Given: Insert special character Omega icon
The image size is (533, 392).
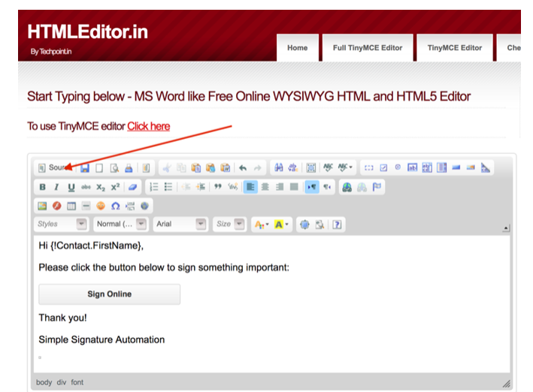Looking at the screenshot, I should 116,206.
